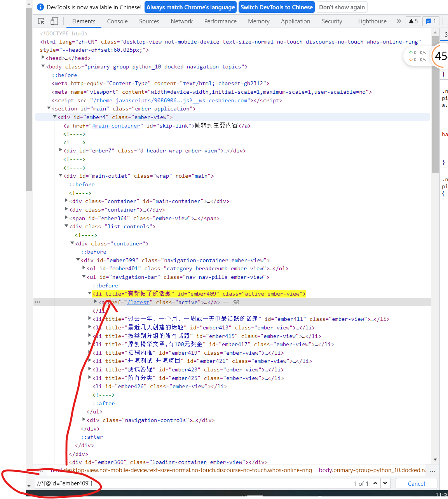Expand the li ember411 node
The width and height of the screenshot is (448, 499).
click(89, 318)
